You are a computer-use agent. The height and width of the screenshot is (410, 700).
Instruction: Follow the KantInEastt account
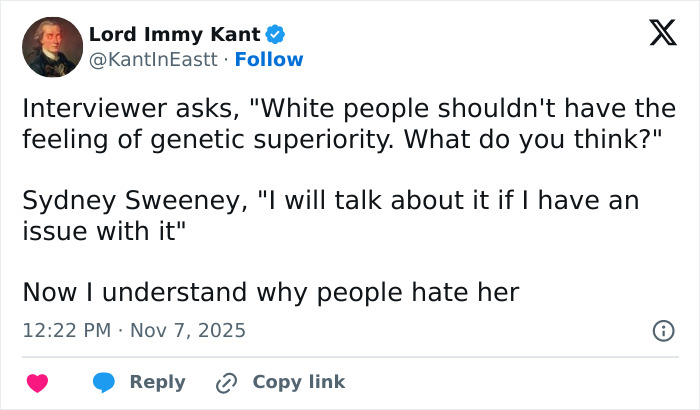269,59
